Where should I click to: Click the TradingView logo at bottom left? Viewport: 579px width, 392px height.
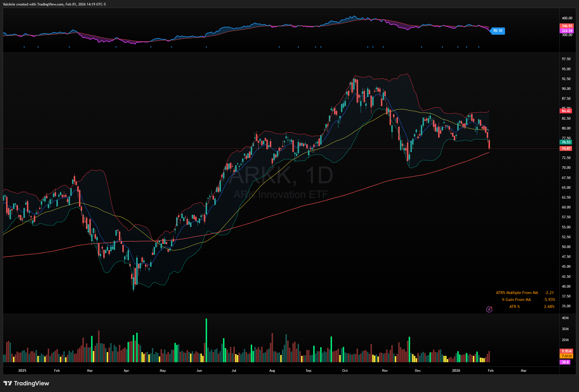click(x=26, y=383)
